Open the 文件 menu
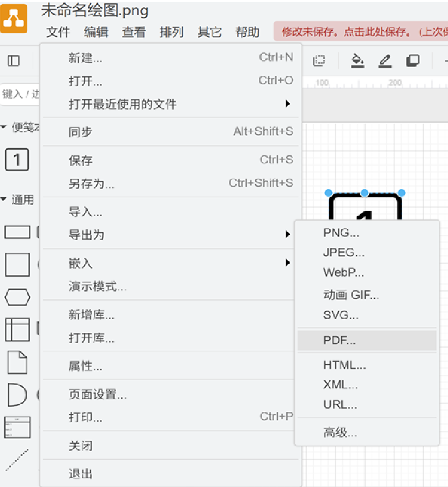 tap(58, 32)
